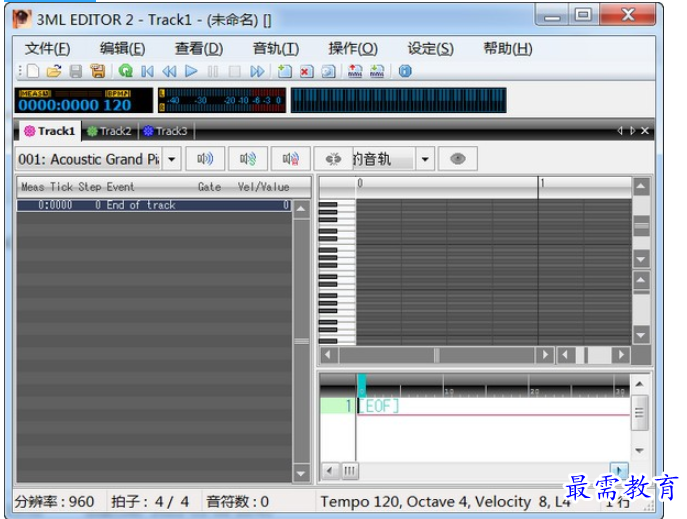Click the double-arrow fast forward button

point(257,71)
